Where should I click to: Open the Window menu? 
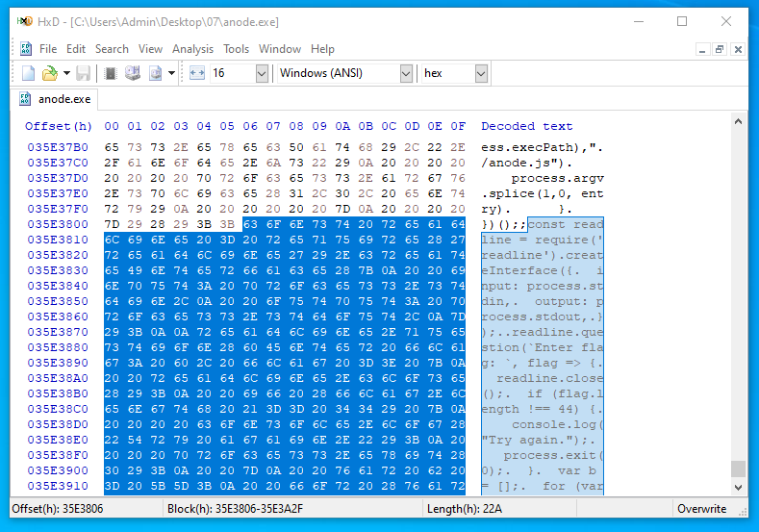280,49
